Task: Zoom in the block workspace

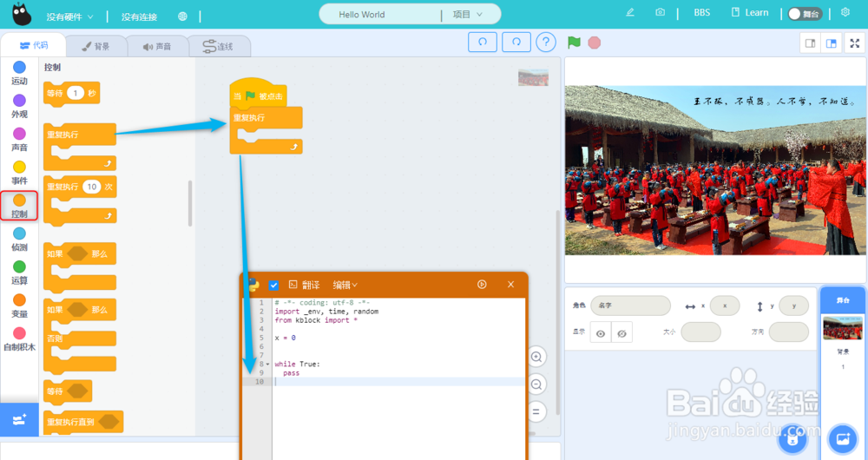Action: point(536,357)
